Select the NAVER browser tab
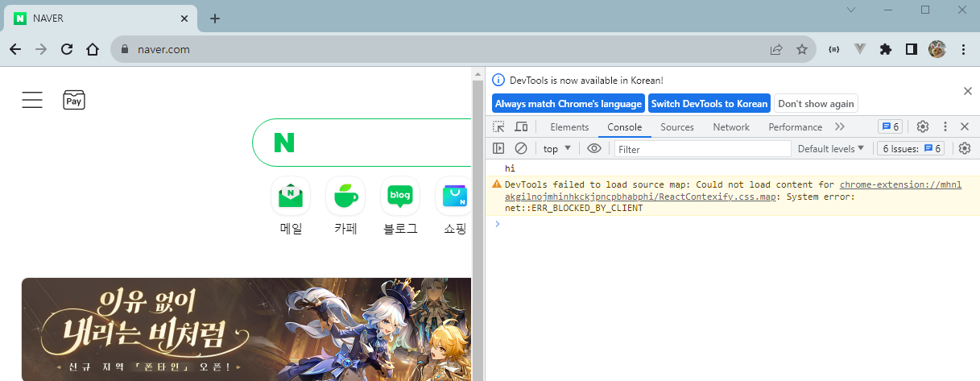 point(101,18)
